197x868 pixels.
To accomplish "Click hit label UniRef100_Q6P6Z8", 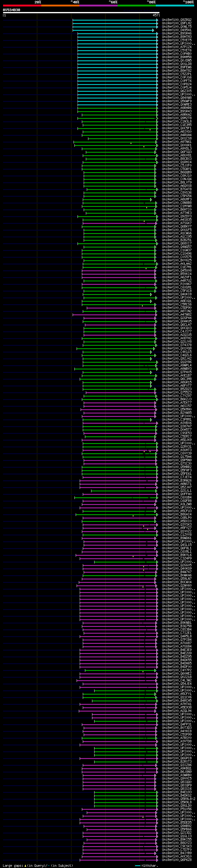I will point(177,860).
